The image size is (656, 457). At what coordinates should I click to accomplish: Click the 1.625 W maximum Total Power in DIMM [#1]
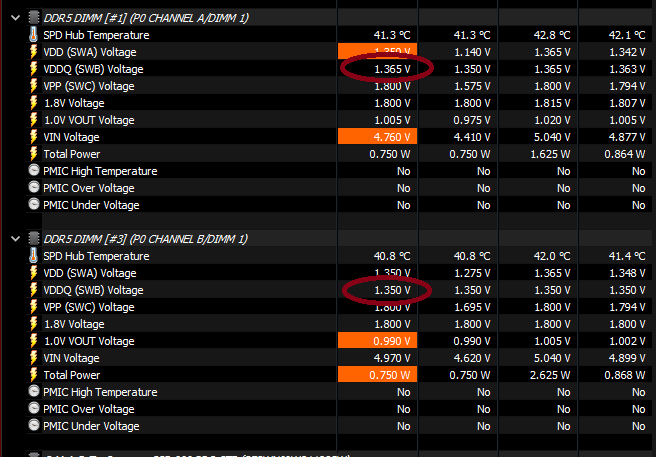(550, 154)
